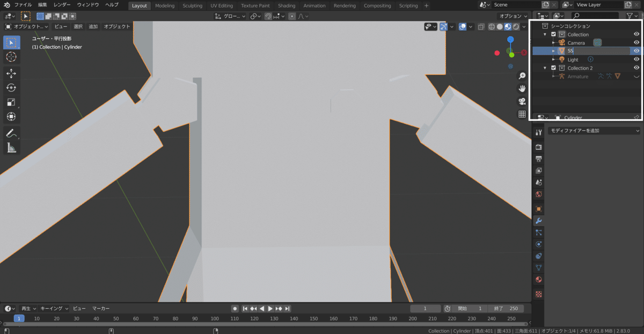Activate the Transform tool
644x334 pixels.
coord(11,117)
